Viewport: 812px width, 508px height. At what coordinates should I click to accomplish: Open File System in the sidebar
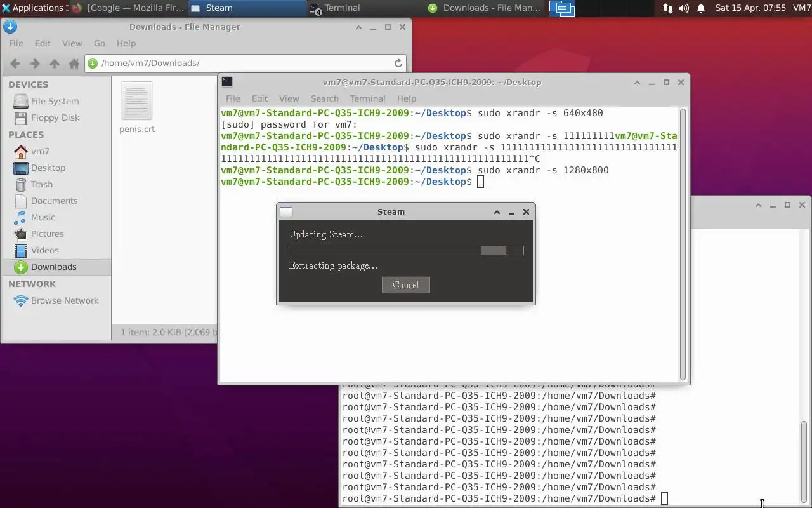55,101
